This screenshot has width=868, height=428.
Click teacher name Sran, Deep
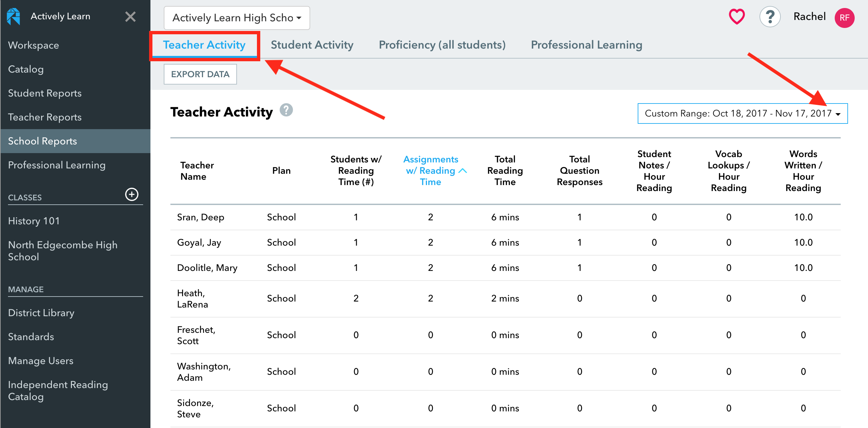coord(200,217)
